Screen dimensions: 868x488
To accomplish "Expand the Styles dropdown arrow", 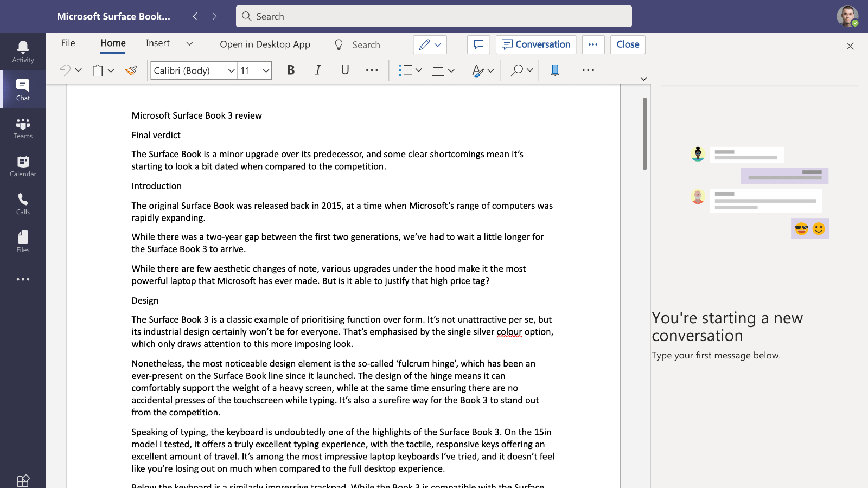I will 490,70.
